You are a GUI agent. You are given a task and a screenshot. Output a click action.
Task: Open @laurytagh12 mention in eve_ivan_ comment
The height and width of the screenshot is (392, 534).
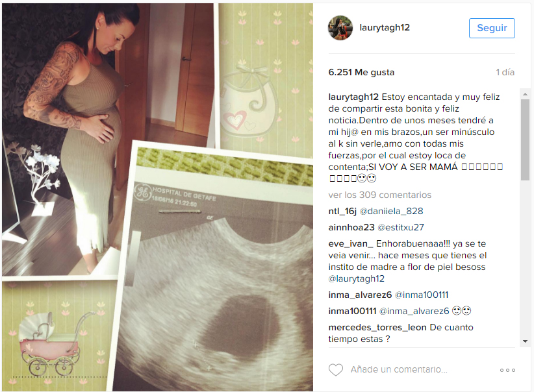(x=356, y=278)
